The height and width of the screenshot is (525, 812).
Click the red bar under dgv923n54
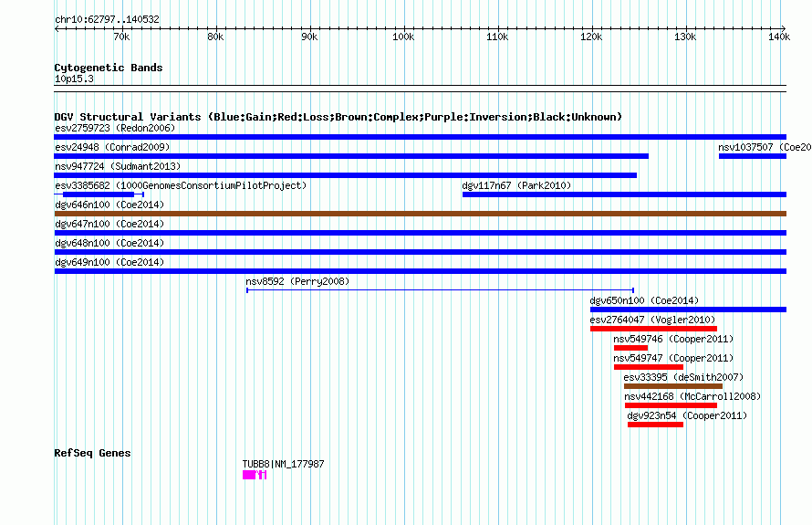click(x=656, y=425)
